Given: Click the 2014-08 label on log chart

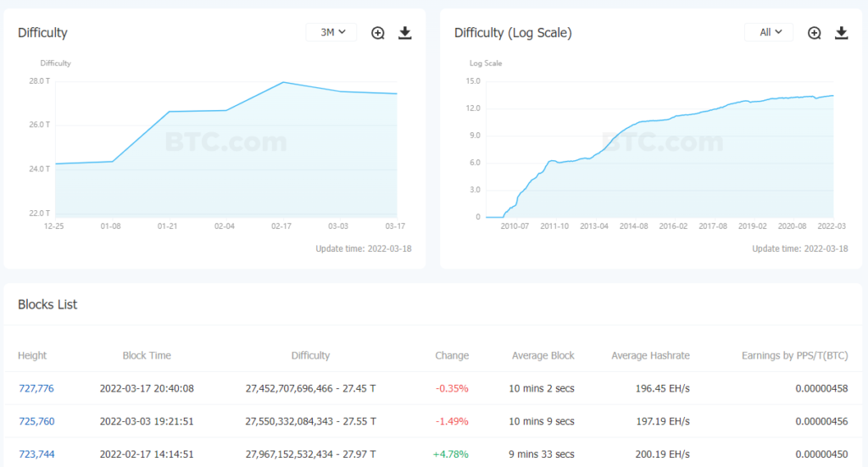Looking at the screenshot, I should 634,226.
